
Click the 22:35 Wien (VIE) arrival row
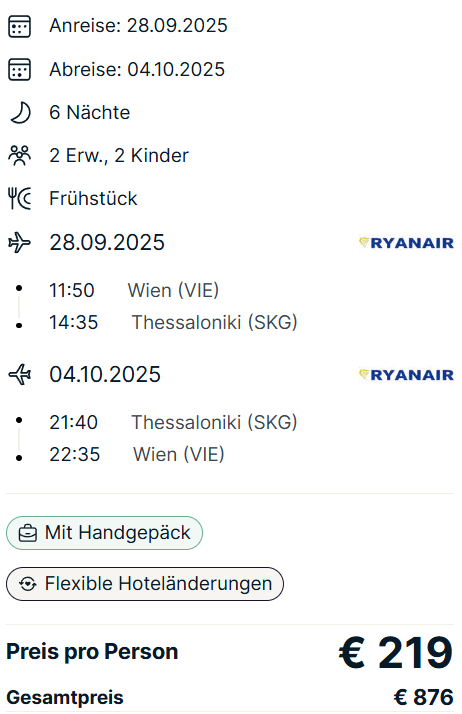click(x=137, y=454)
